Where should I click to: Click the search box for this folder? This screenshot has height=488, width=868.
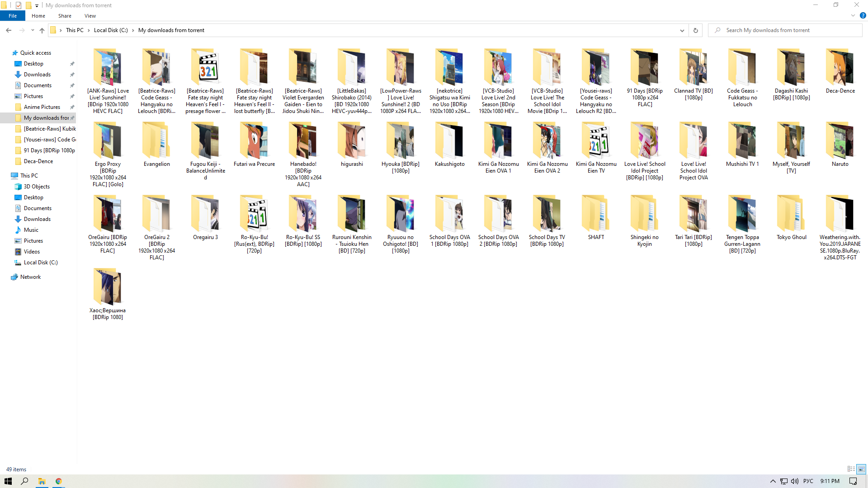[x=787, y=30]
